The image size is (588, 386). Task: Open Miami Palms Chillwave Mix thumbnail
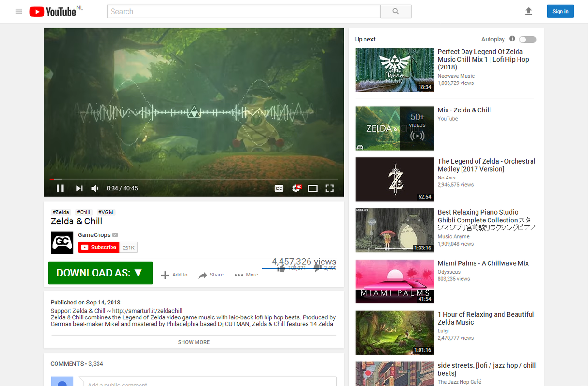point(395,282)
